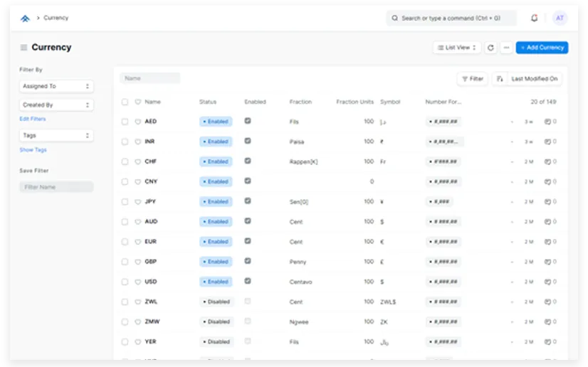Refresh the currency list
The height and width of the screenshot is (367, 588).
click(490, 48)
